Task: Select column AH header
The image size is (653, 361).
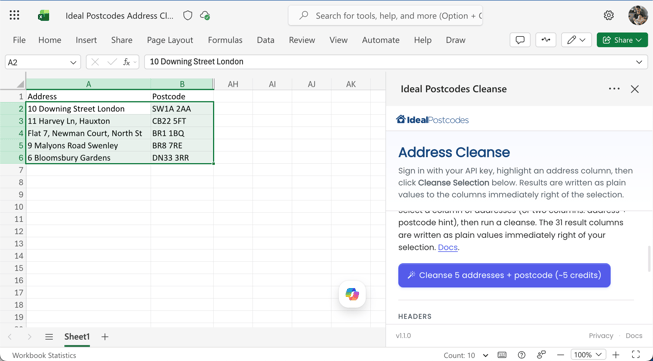Action: click(x=233, y=84)
